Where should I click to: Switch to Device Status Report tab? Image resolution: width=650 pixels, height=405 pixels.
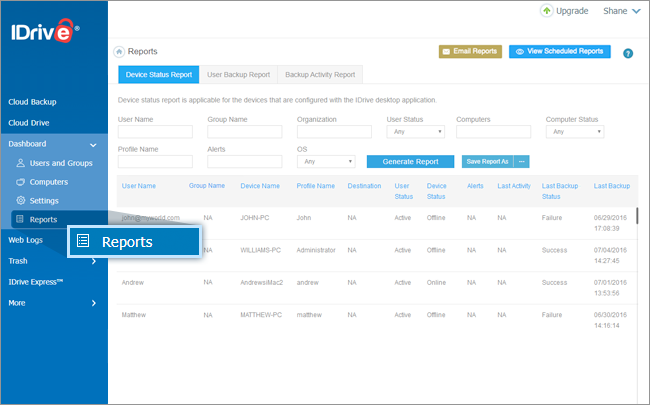(159, 75)
